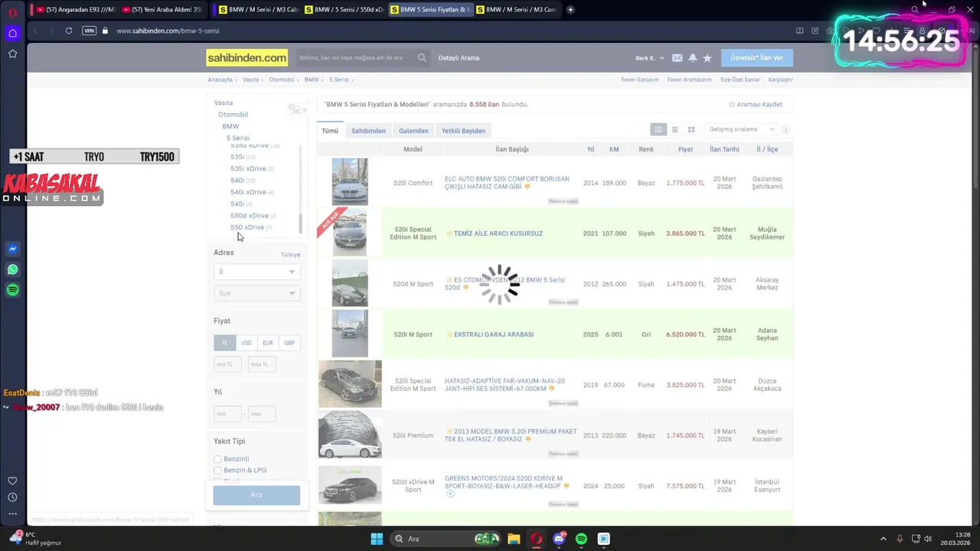The height and width of the screenshot is (551, 980).
Task: Reload page with browser refresh icon
Action: coord(69,31)
